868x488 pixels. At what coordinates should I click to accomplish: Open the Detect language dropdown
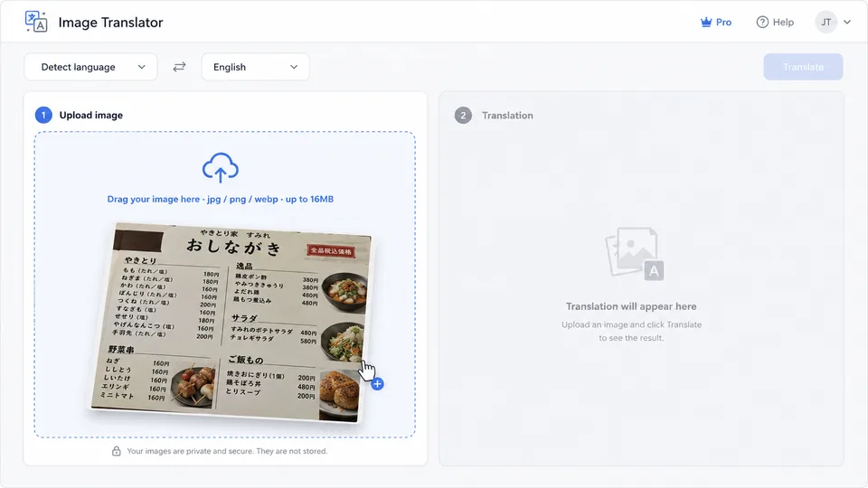tap(90, 67)
